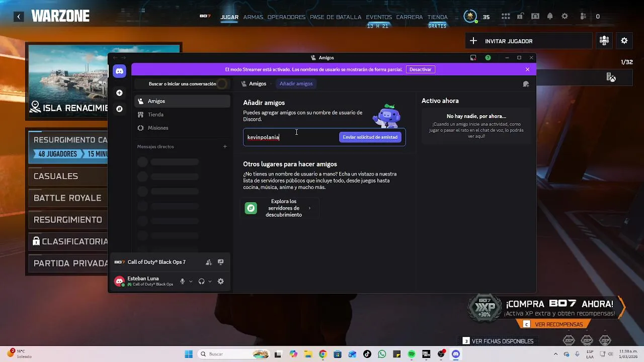Open ARMAS tab in Warzone menu

click(253, 17)
